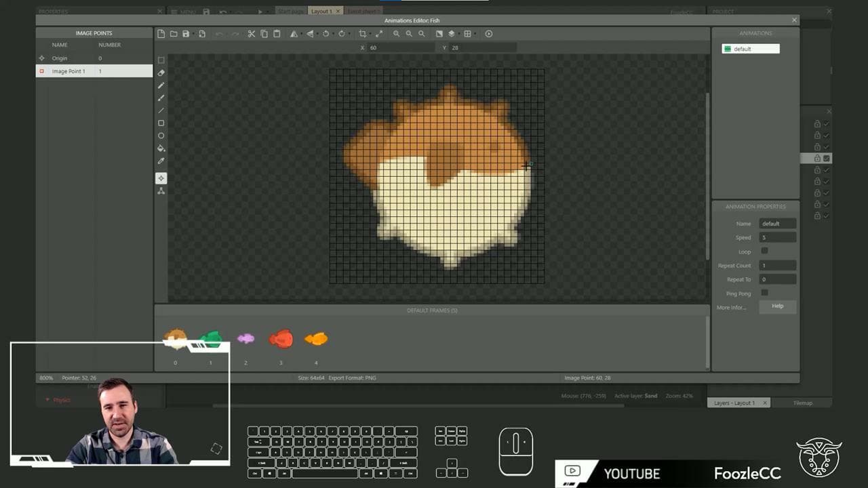This screenshot has width=868, height=488.
Task: Click the cut scissors icon
Action: coord(251,34)
